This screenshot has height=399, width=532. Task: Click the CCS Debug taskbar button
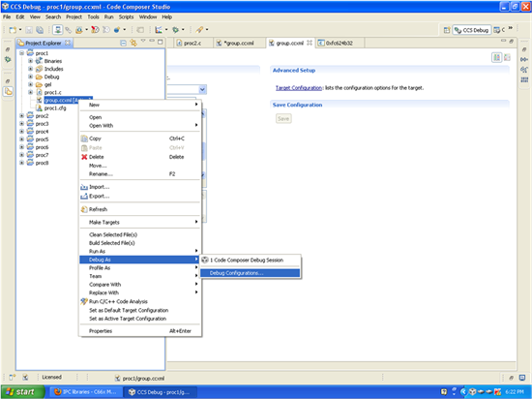[160, 392]
